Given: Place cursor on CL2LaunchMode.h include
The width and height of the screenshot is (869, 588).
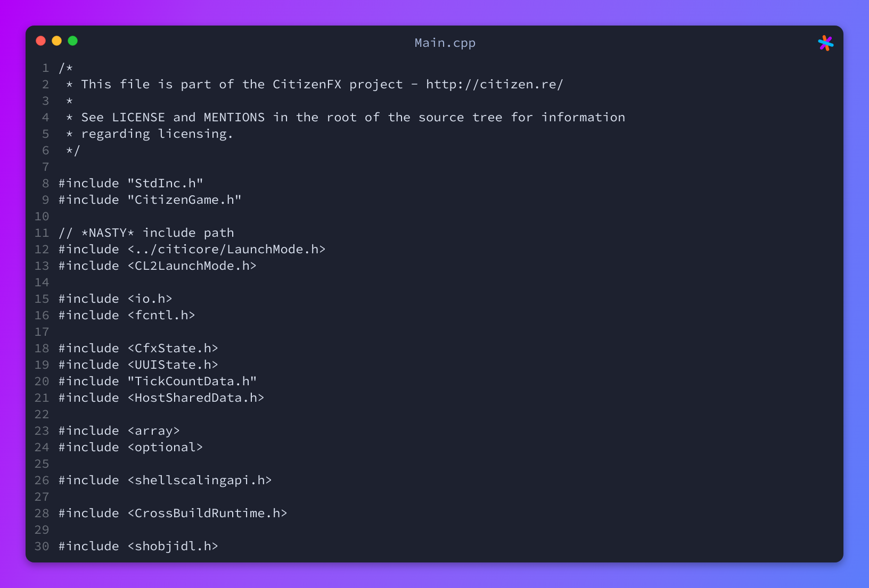Looking at the screenshot, I should coord(158,266).
